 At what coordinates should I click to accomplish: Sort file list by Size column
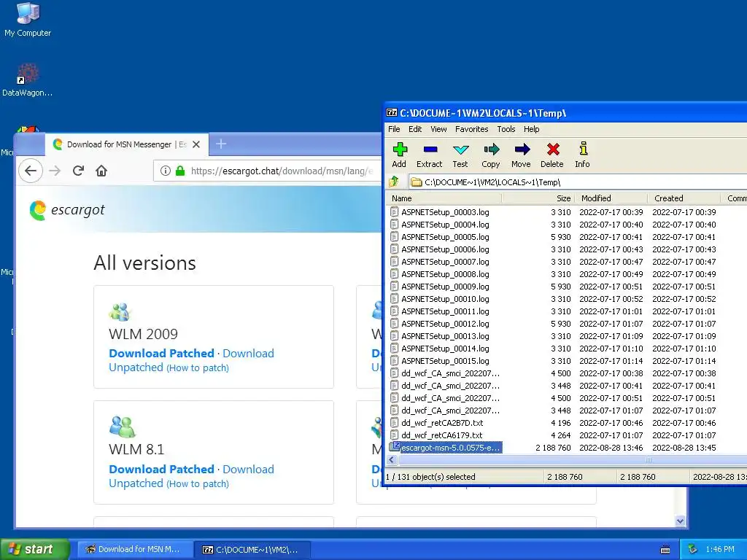538,198
